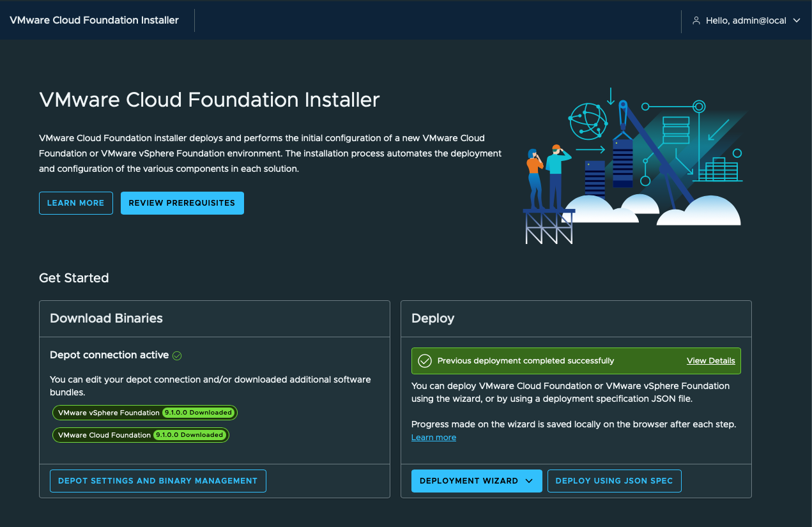This screenshot has width=812, height=527.
Task: Click the Deploy card heading
Action: click(x=433, y=318)
